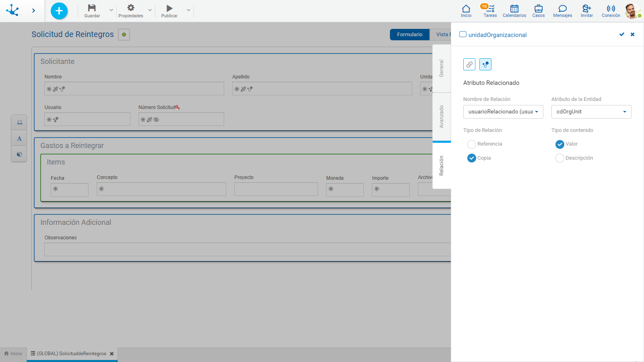644x362 pixels.
Task: Open Calendarios icon
Action: point(514,11)
